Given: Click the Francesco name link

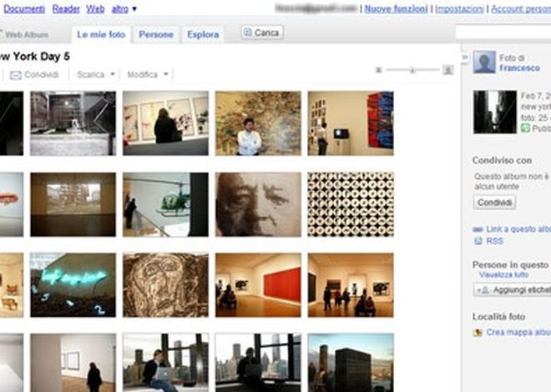Looking at the screenshot, I should pos(519,68).
